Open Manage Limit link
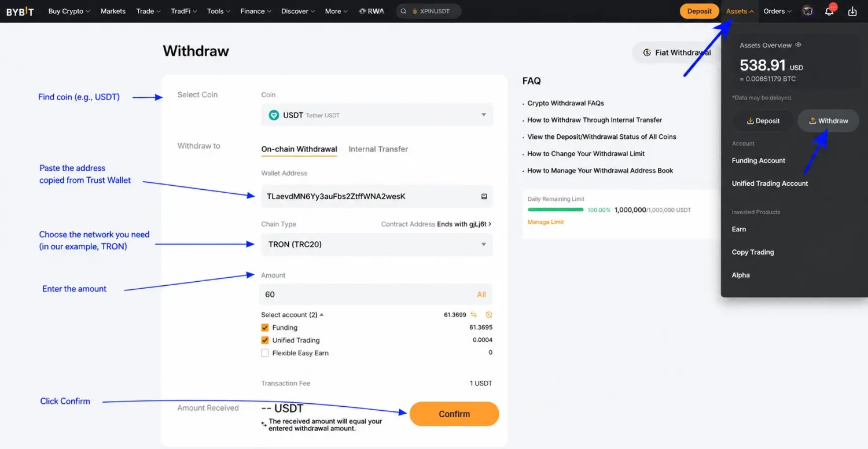868x449 pixels. [546, 222]
